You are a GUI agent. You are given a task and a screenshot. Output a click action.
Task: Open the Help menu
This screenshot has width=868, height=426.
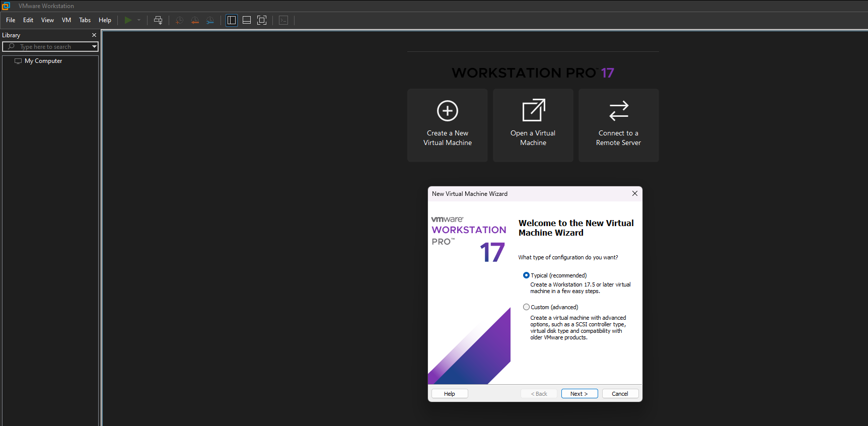coord(105,20)
